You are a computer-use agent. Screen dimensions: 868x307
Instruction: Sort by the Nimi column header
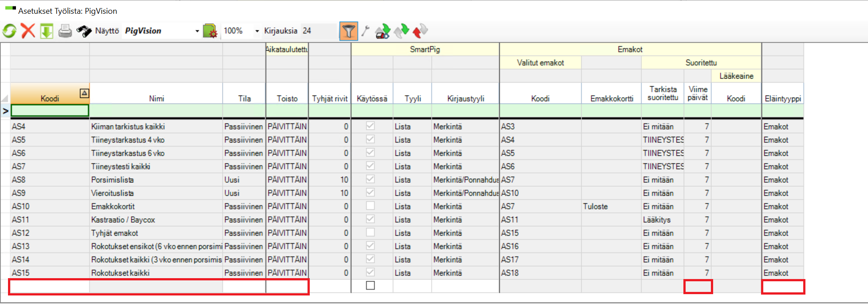[x=156, y=94]
